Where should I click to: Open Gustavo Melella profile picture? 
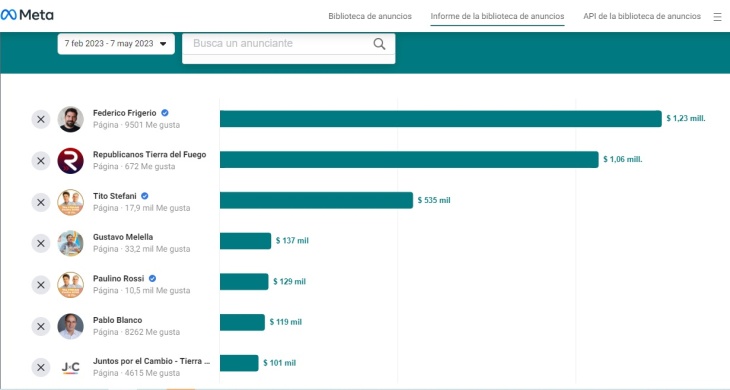[70, 243]
